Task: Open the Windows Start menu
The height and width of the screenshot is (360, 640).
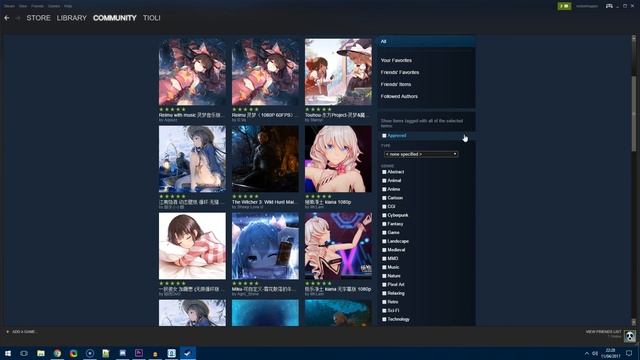Action: pos(8,353)
